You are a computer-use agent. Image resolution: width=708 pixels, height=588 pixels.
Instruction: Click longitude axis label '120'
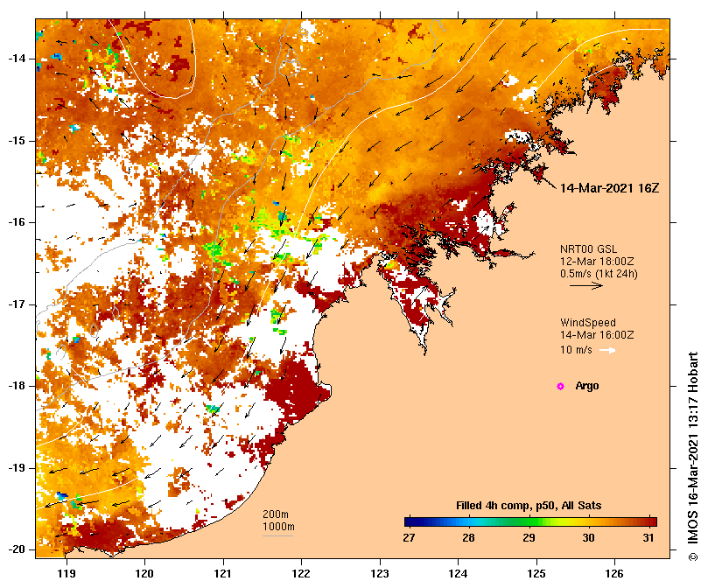click(x=144, y=574)
